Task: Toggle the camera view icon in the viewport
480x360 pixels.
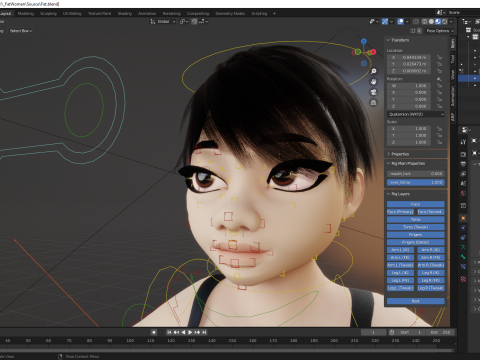Action: pos(373,92)
